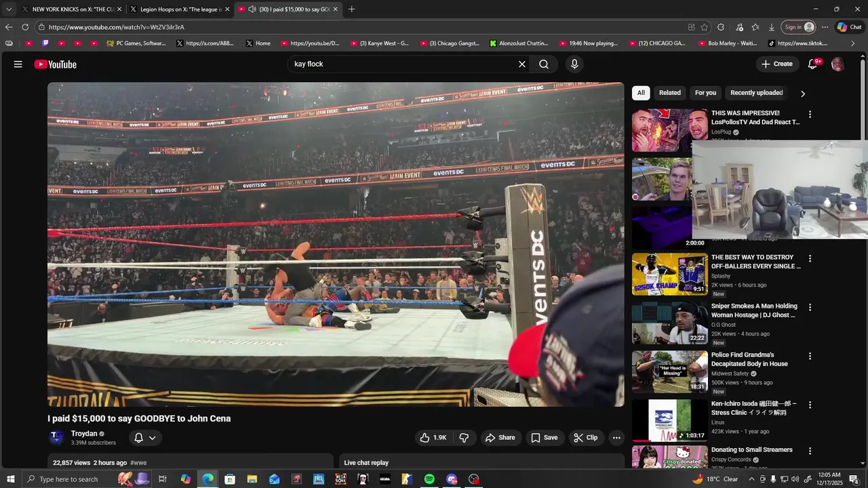
Task: Open options for 'Sniper Smokes A Man' video
Action: click(x=810, y=307)
